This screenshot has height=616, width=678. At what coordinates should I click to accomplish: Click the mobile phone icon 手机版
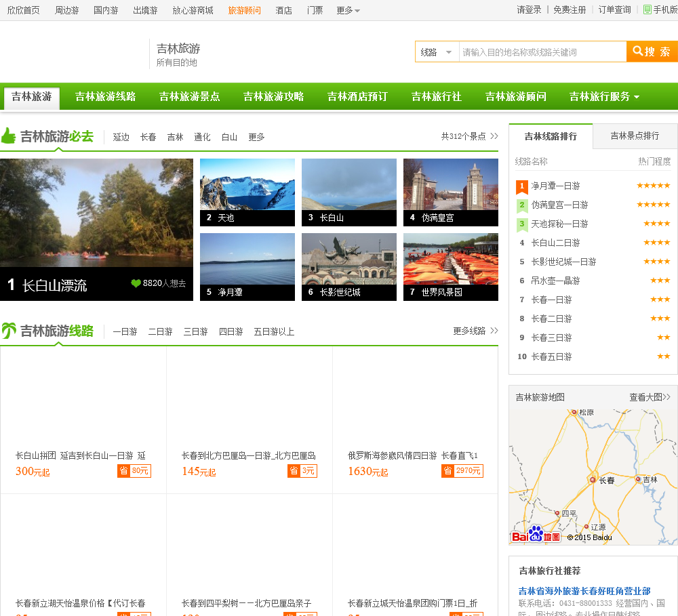click(x=647, y=10)
